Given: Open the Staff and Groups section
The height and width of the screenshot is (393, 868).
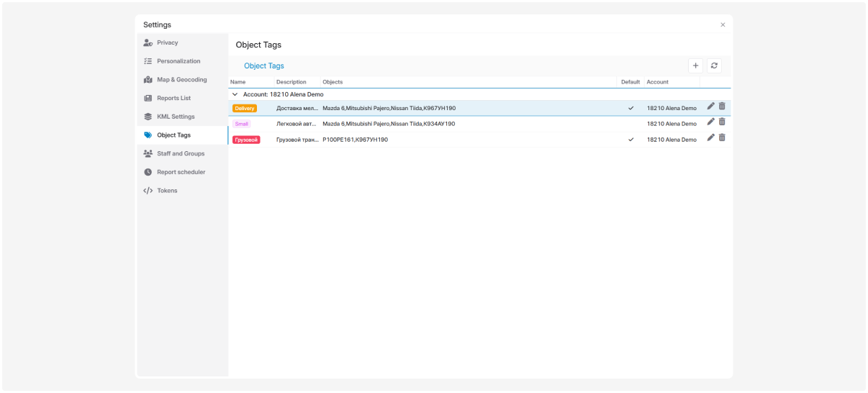Looking at the screenshot, I should (180, 153).
